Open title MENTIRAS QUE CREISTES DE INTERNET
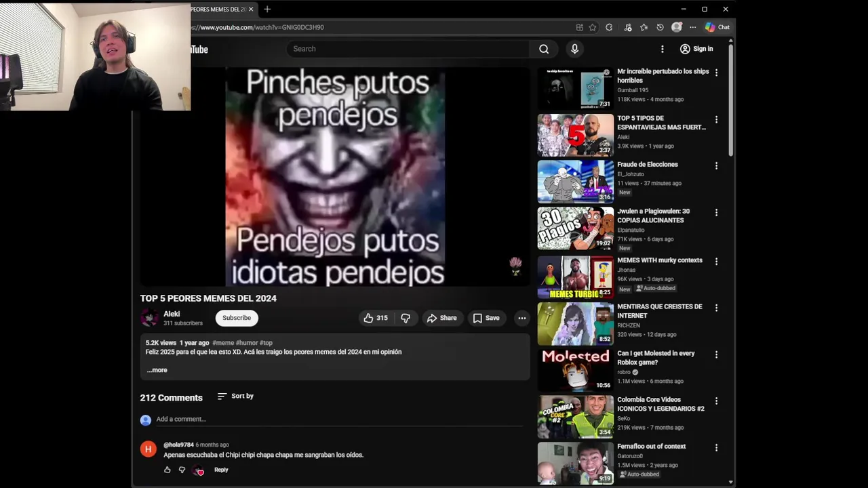Viewport: 868px width, 488px height. (659, 311)
